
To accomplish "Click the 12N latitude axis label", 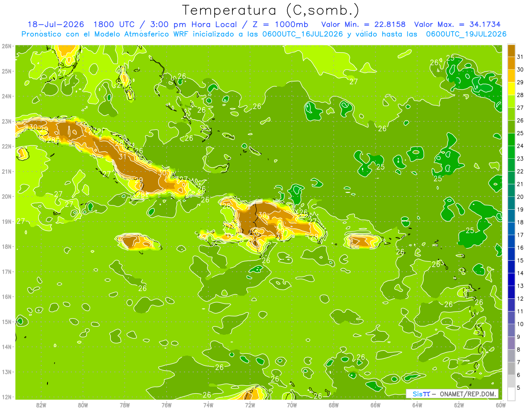I will (7, 397).
